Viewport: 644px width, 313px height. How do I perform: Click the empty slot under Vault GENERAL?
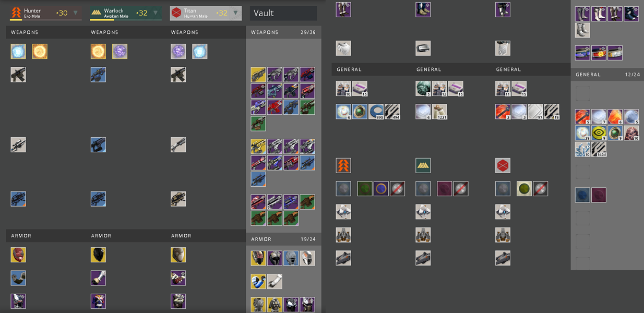[582, 93]
